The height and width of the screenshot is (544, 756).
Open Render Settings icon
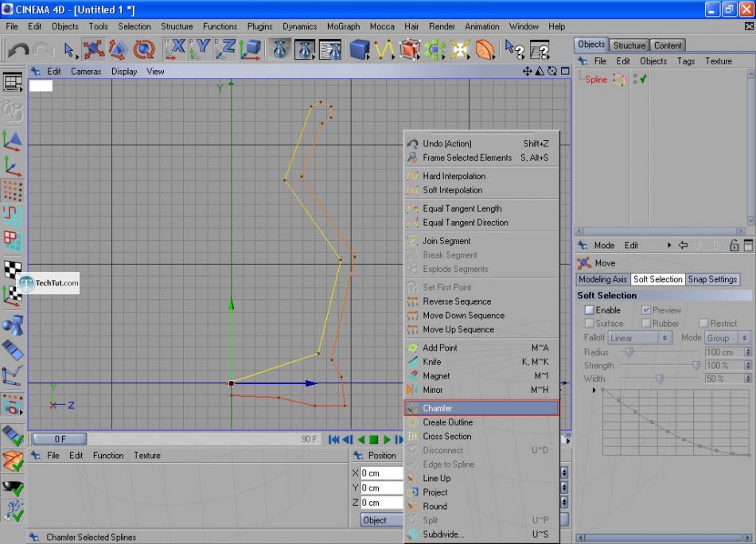pos(331,49)
